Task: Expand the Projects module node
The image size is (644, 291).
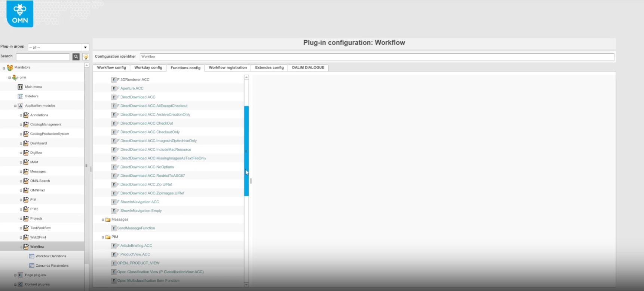Action: (x=21, y=219)
